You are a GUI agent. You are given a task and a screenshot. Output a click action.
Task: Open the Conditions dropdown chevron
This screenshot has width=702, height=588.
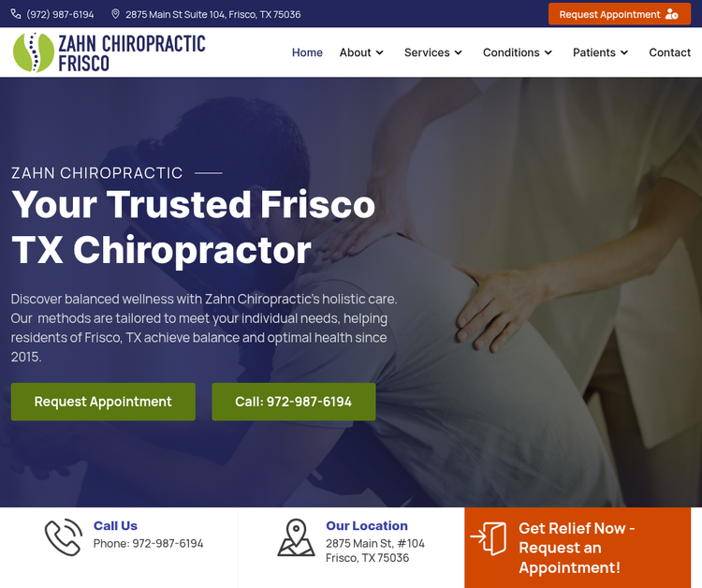point(548,52)
